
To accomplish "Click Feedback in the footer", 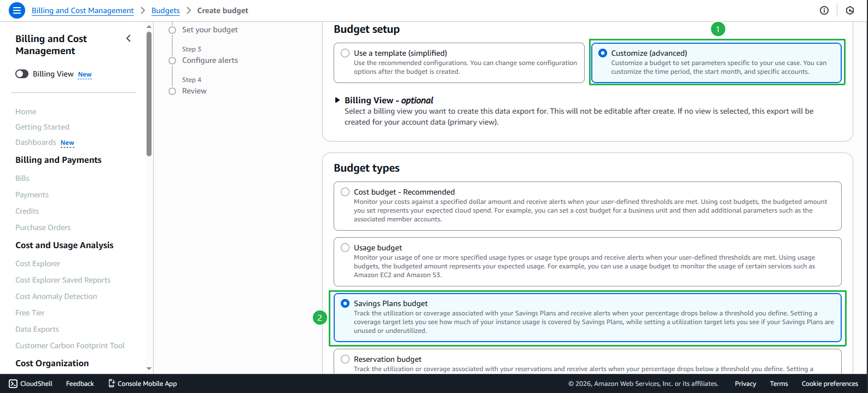I will [80, 384].
